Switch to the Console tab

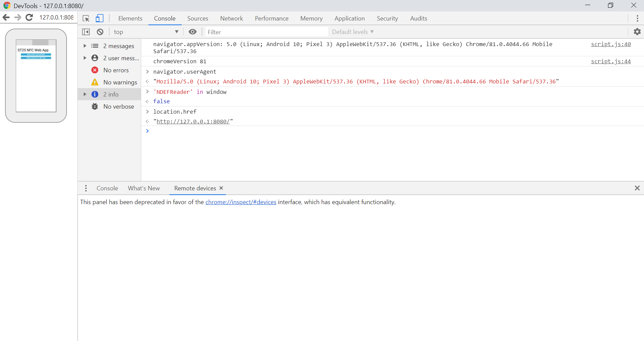point(165,18)
